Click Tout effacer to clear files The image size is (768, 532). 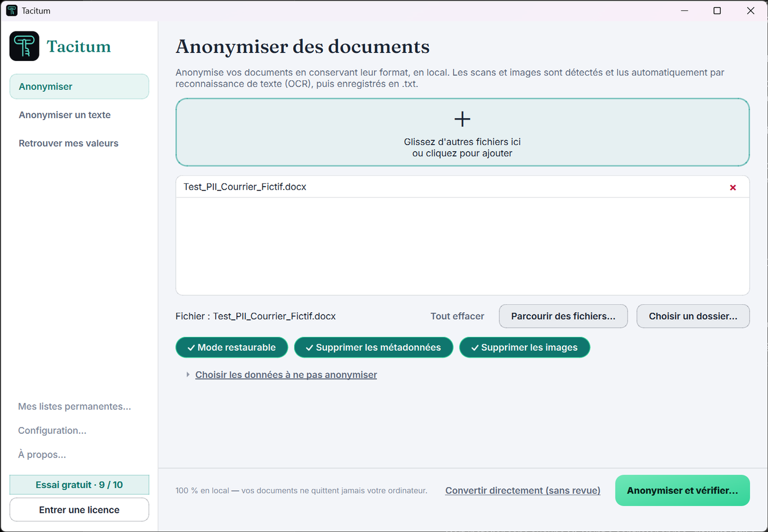(x=457, y=316)
